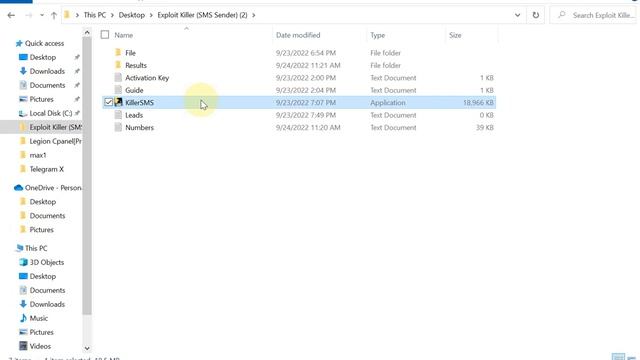Go back with the Back arrow
640x360 pixels.
tap(11, 16)
